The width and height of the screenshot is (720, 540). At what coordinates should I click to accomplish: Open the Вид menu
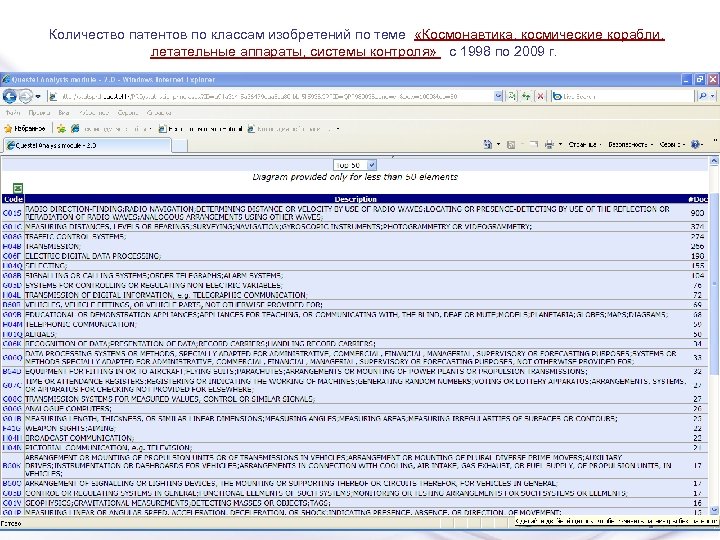[64, 112]
